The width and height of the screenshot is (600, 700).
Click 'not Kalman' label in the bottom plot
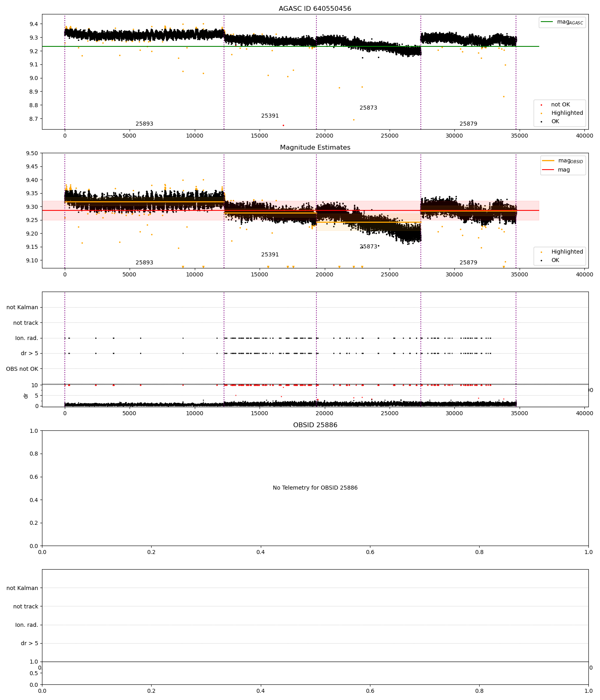coord(22,588)
